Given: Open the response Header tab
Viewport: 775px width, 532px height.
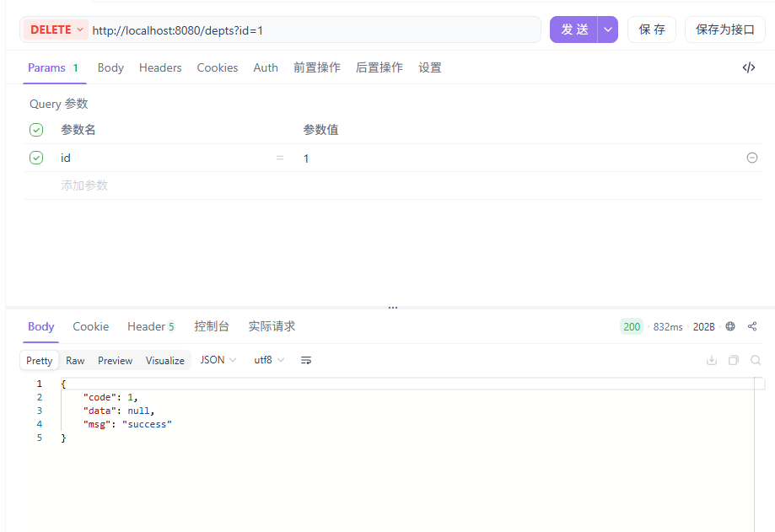Looking at the screenshot, I should [x=151, y=326].
